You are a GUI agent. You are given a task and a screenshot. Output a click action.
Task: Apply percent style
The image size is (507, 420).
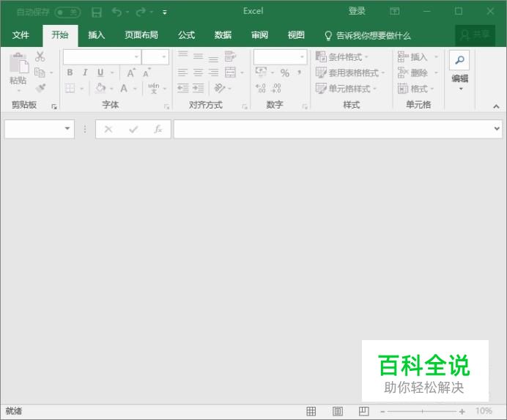pos(285,73)
